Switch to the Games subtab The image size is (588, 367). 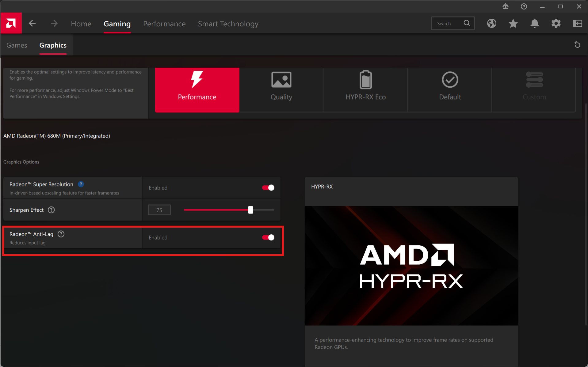[17, 45]
